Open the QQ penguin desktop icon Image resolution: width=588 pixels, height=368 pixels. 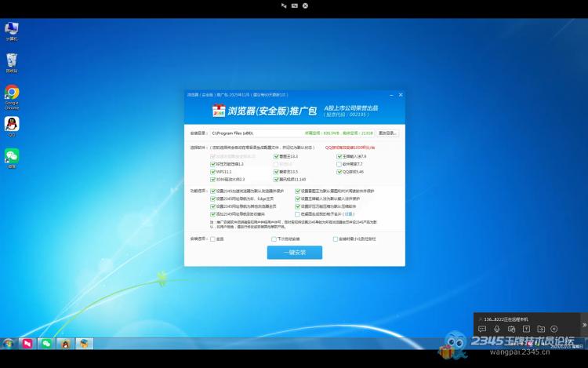click(x=12, y=124)
